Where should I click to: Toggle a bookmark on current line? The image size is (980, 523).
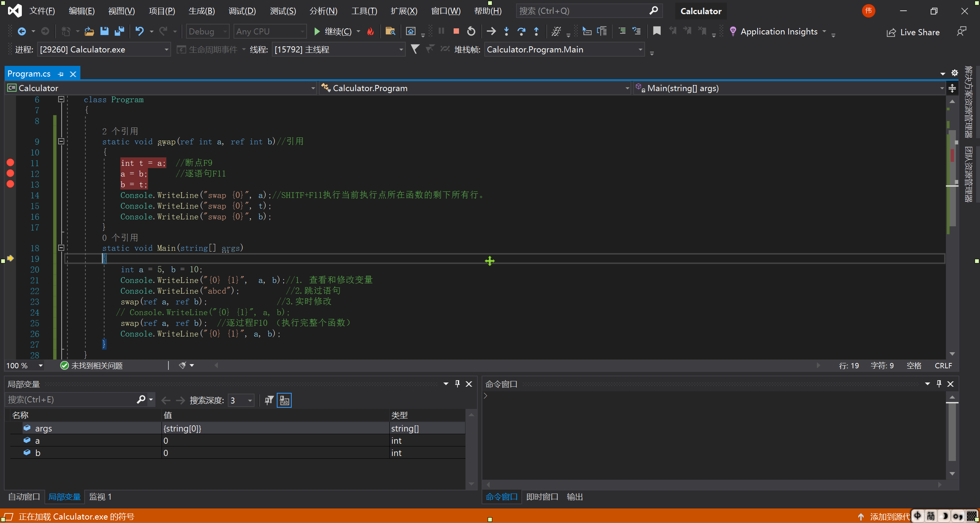(x=657, y=31)
